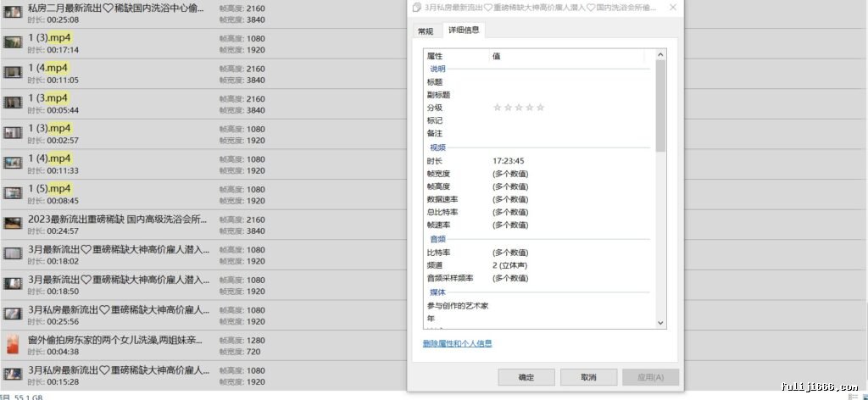Click the thumbnail of the 00:08:45 video
Viewport: 868px width, 400px height.
click(13, 193)
